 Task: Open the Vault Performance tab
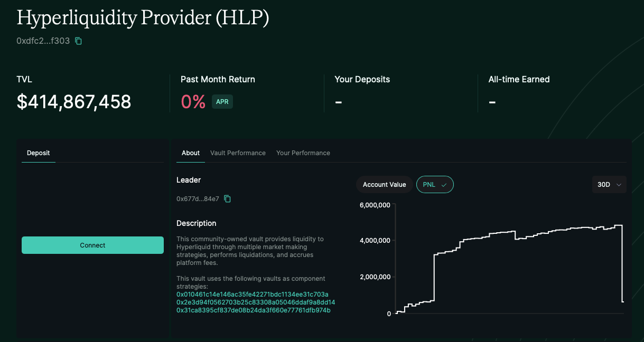click(x=238, y=153)
